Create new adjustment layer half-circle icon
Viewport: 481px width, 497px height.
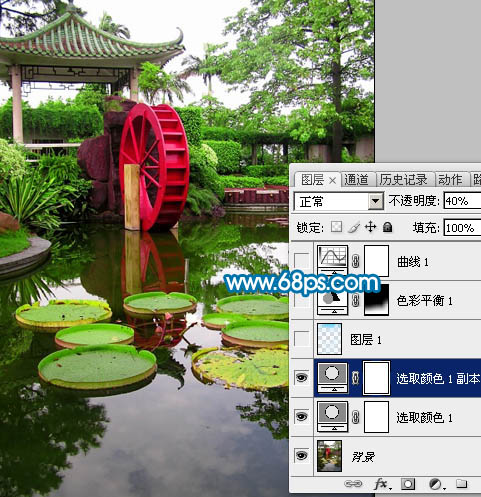click(436, 484)
